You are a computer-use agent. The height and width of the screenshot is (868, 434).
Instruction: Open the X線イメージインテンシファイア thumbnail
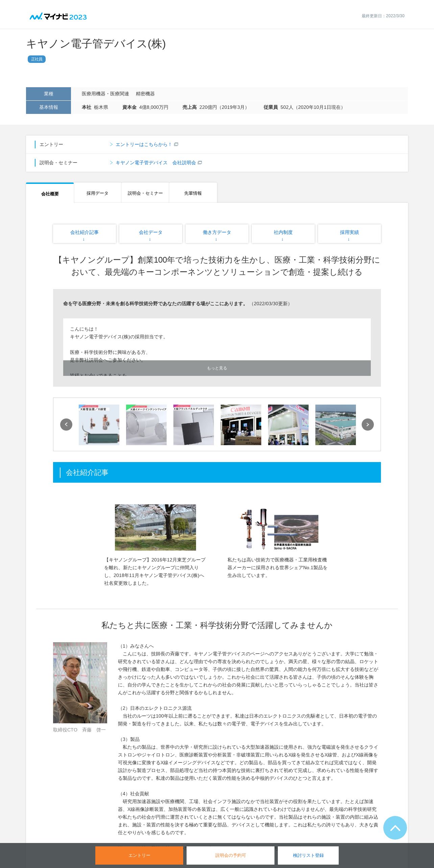(x=146, y=425)
